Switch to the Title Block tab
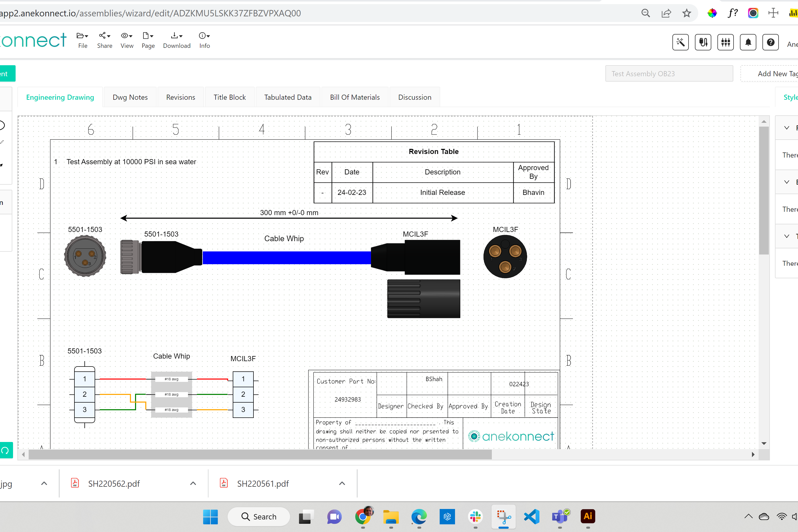The image size is (798, 532). [x=230, y=97]
